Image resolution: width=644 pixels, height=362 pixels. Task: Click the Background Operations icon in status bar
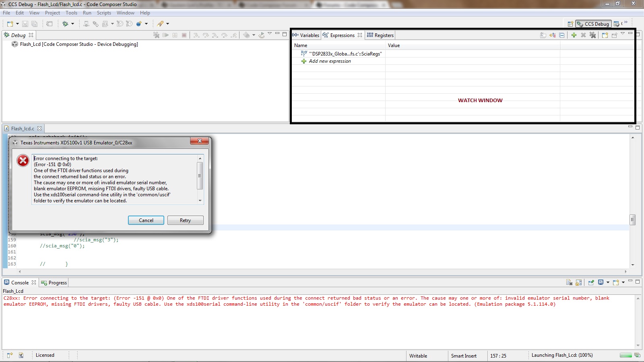point(637,355)
